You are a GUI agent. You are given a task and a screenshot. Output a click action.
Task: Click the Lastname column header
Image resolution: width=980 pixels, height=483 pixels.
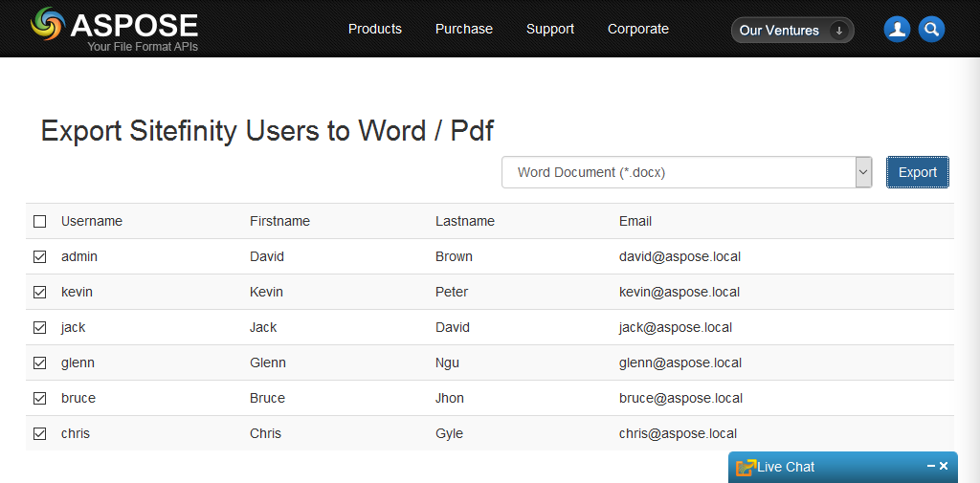465,221
